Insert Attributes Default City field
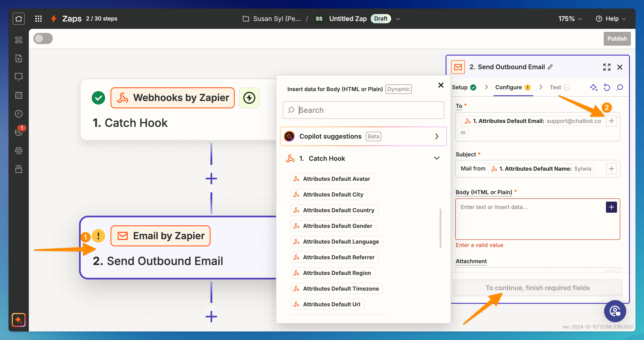Screen dimensions: 644x340 (x=329, y=194)
